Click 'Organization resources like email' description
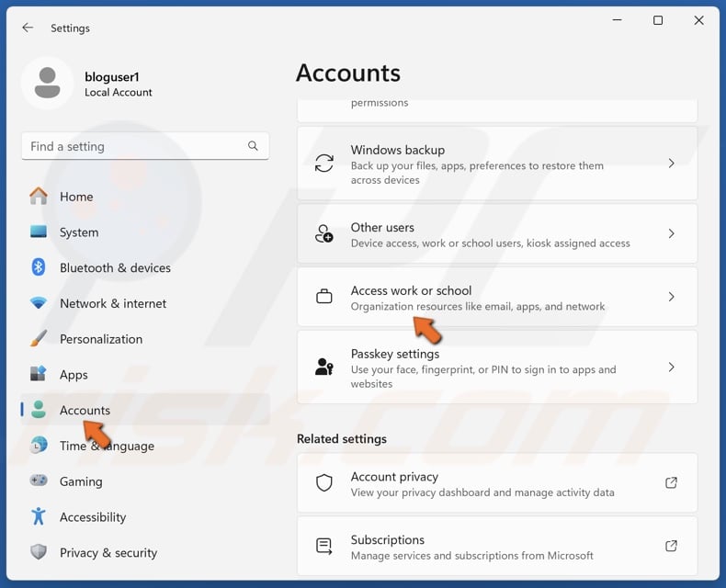Image resolution: width=726 pixels, height=588 pixels. click(x=478, y=306)
